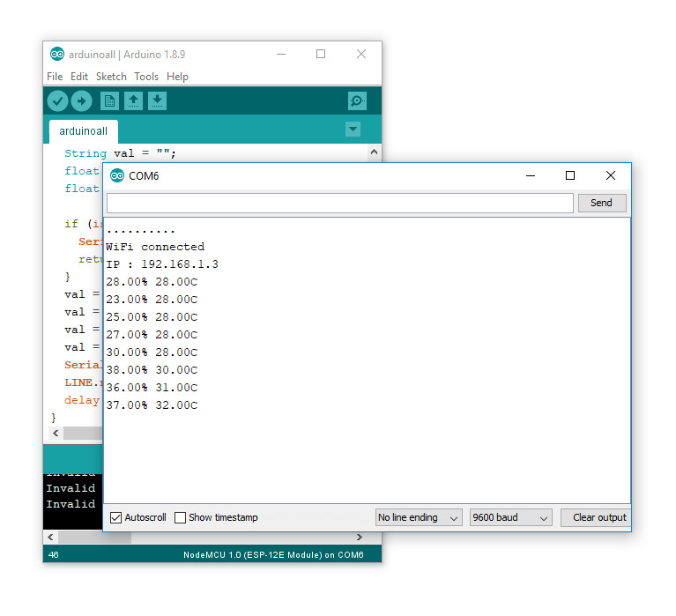Enable the Show timestamp checkbox
This screenshot has height=616, width=676.
(180, 517)
